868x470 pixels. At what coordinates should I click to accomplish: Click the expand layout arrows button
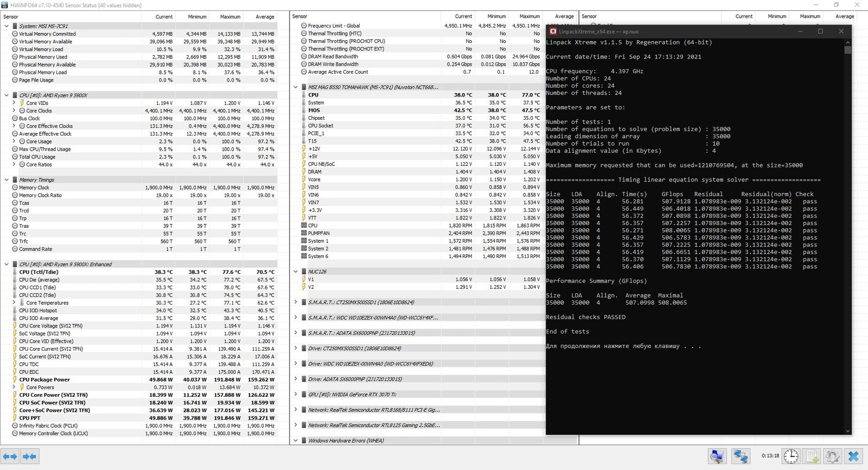10,456
